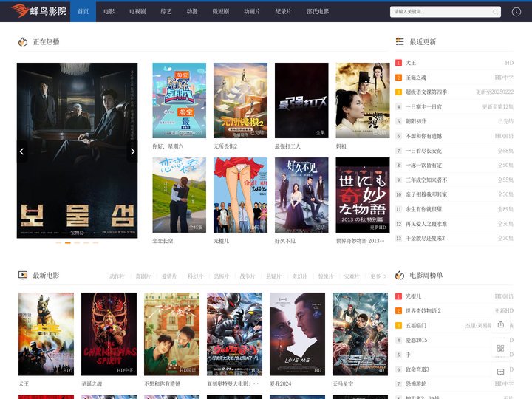Filter latest movies by 喜剧片
Image resolution: width=532 pixels, height=399 pixels.
coord(143,276)
